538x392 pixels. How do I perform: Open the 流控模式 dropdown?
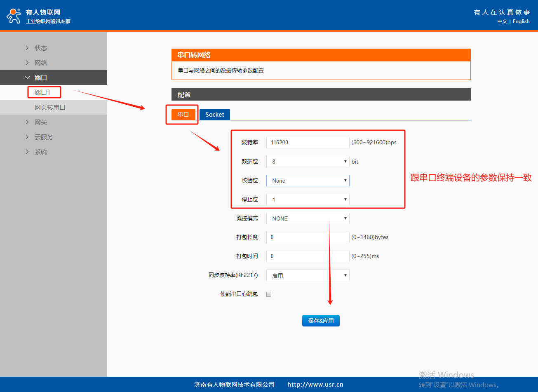(x=308, y=218)
